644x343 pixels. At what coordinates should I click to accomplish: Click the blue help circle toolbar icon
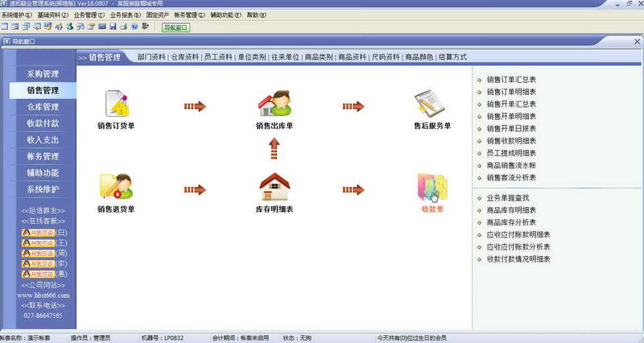pos(134,27)
